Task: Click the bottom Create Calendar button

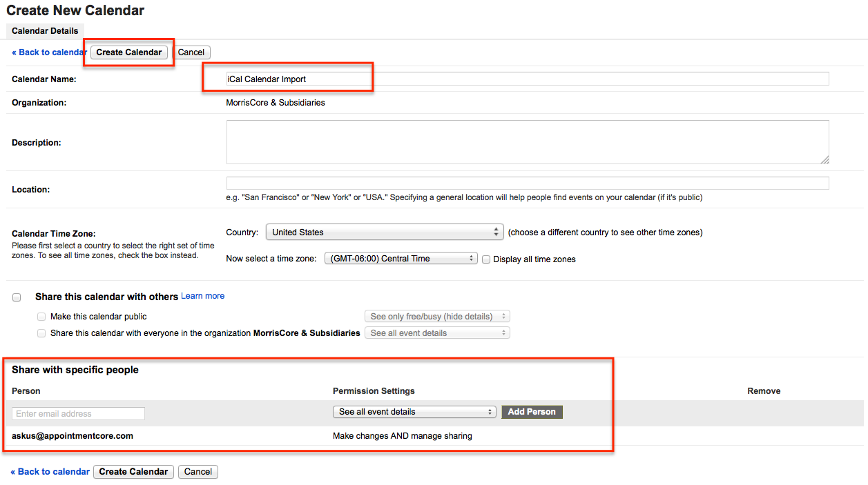Action: pyautogui.click(x=133, y=472)
